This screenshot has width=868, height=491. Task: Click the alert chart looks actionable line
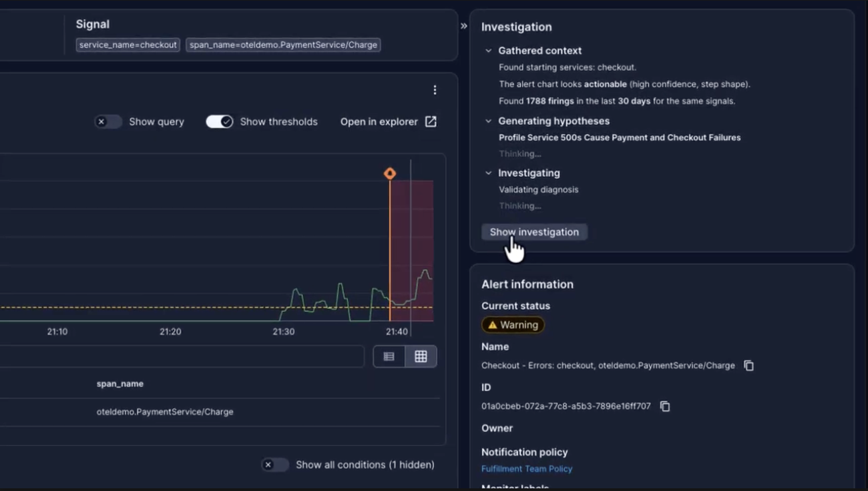pyautogui.click(x=624, y=85)
